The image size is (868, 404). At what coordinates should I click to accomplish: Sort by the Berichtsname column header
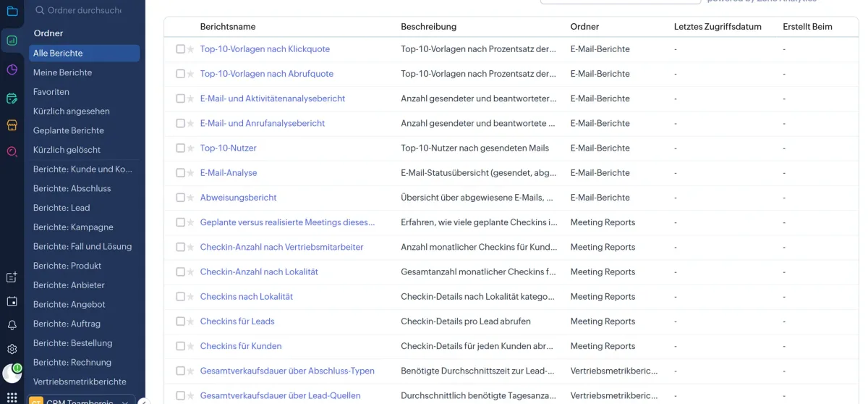pos(228,27)
